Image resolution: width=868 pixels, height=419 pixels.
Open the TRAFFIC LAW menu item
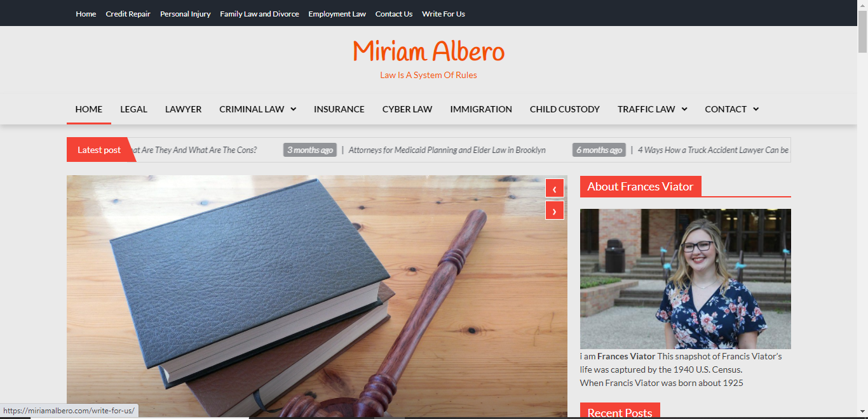[646, 109]
